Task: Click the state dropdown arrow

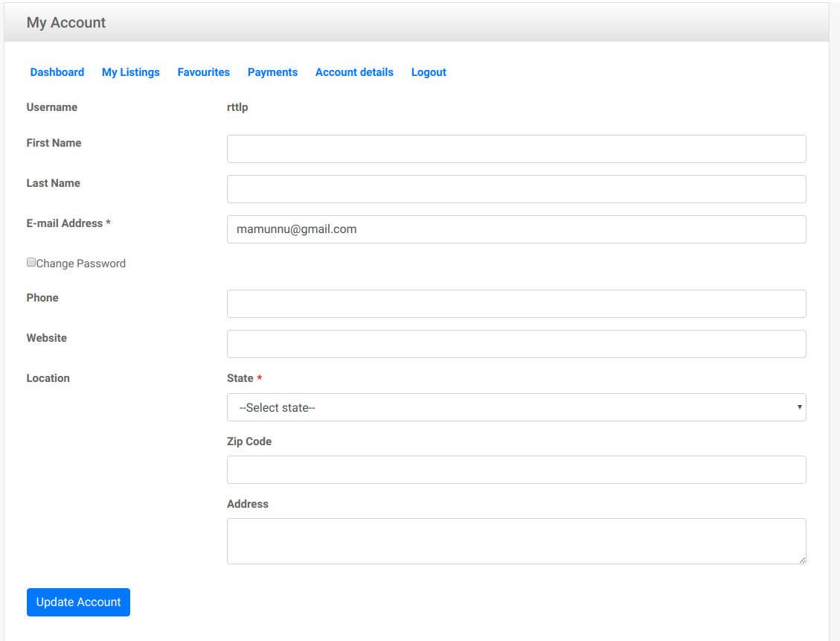Action: (799, 407)
